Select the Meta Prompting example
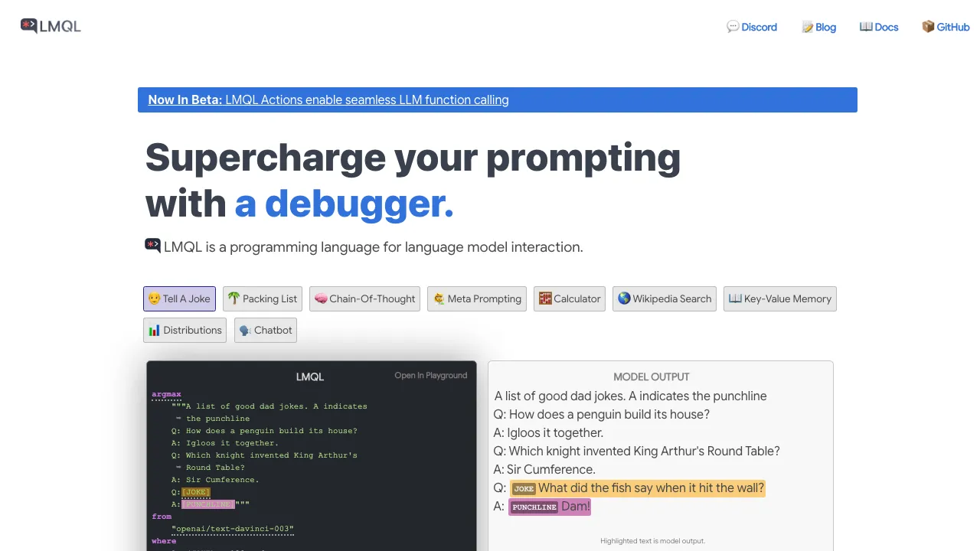The image size is (980, 551). (x=477, y=298)
